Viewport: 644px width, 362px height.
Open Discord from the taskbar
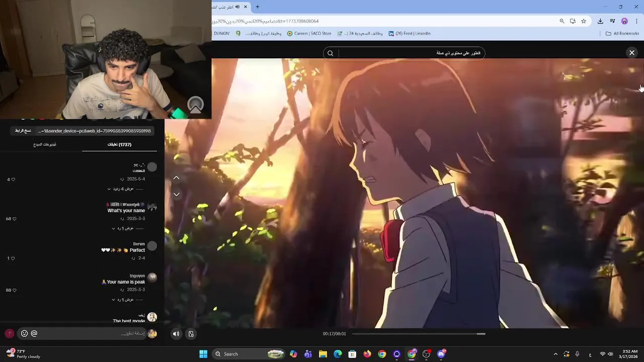(x=441, y=354)
